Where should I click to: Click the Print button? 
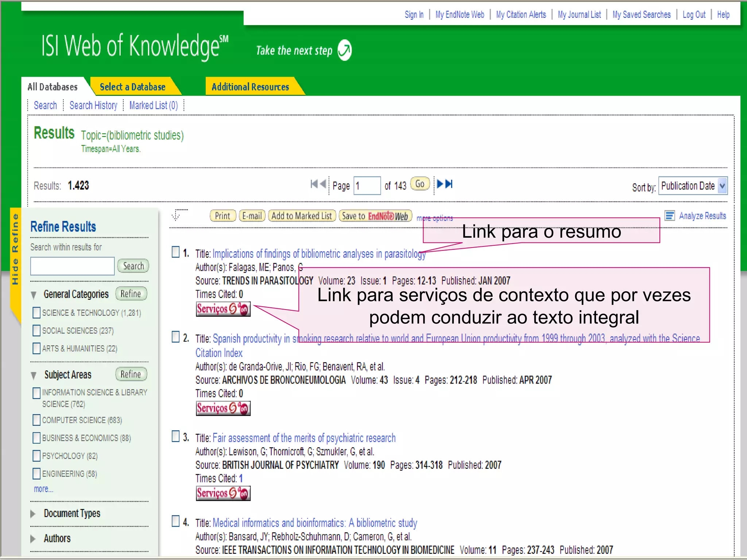tap(222, 216)
